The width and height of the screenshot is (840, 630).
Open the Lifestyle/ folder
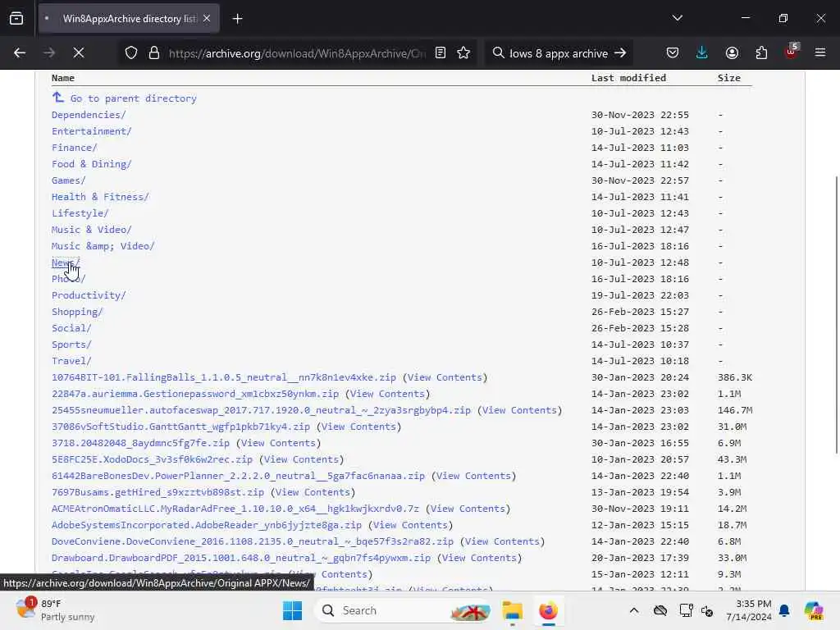pyautogui.click(x=80, y=213)
